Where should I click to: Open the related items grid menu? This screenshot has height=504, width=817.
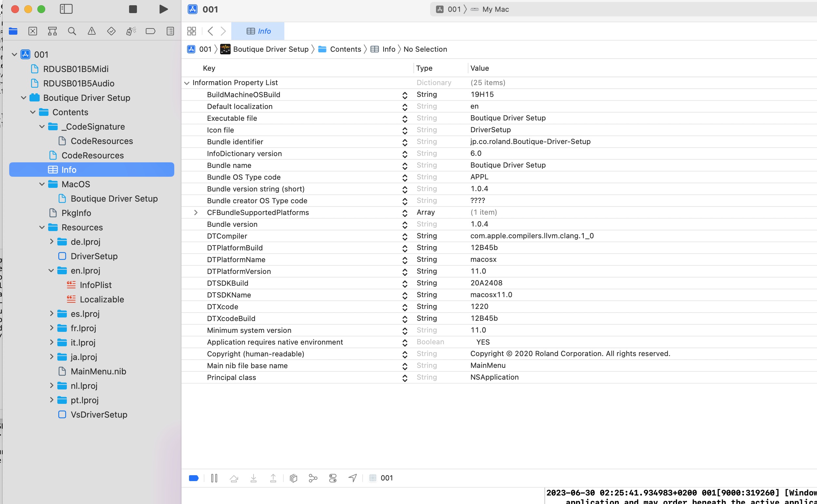coord(192,31)
